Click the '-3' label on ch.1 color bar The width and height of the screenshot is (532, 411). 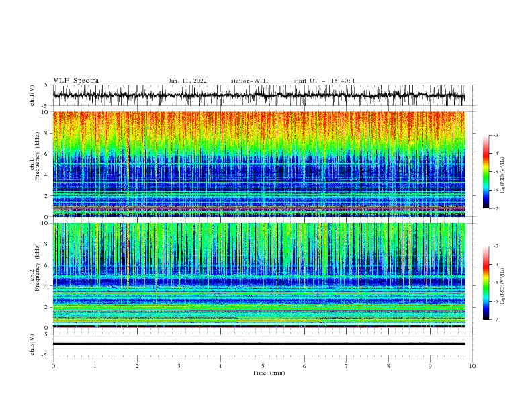pyautogui.click(x=495, y=135)
